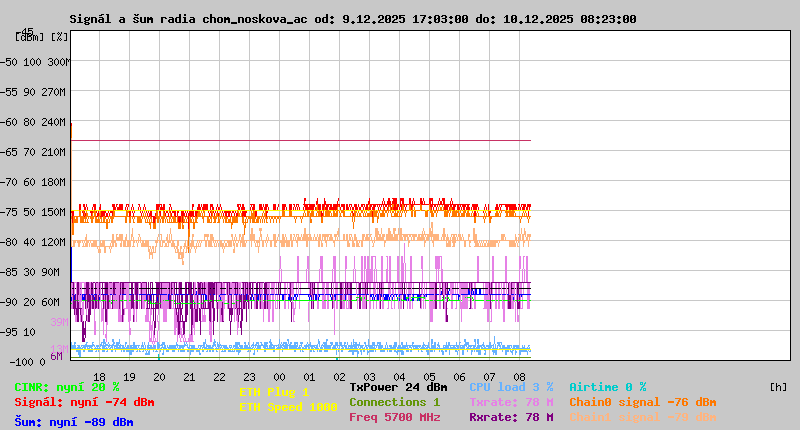
Task: Select the pink Txrate legend entry
Action: [511, 402]
